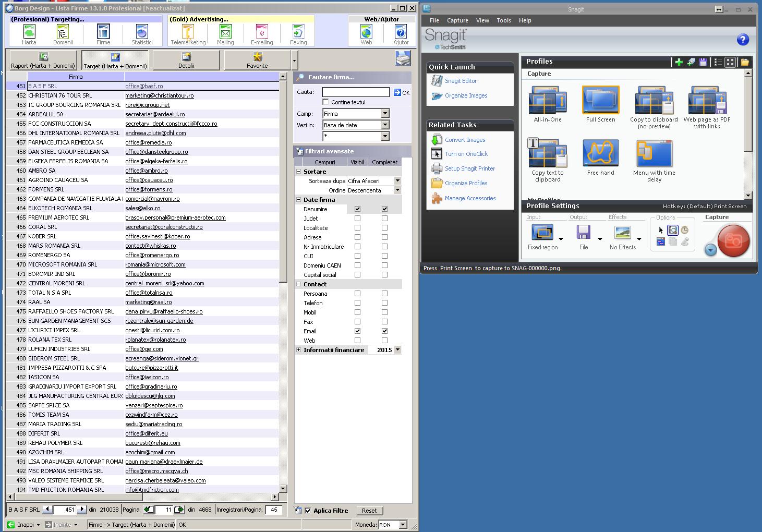
Task: Select the All-in-One capture profile in Snagit
Action: [548, 104]
